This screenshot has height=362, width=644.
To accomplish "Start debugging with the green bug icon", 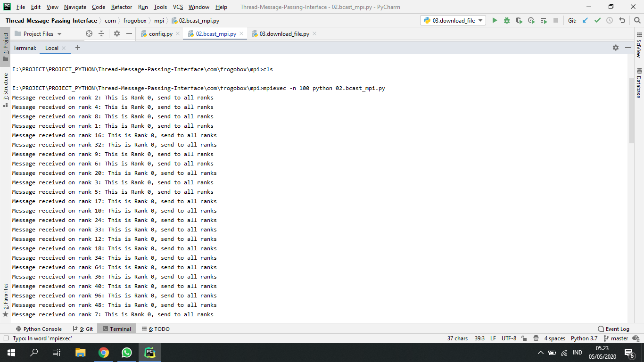I will pyautogui.click(x=507, y=20).
